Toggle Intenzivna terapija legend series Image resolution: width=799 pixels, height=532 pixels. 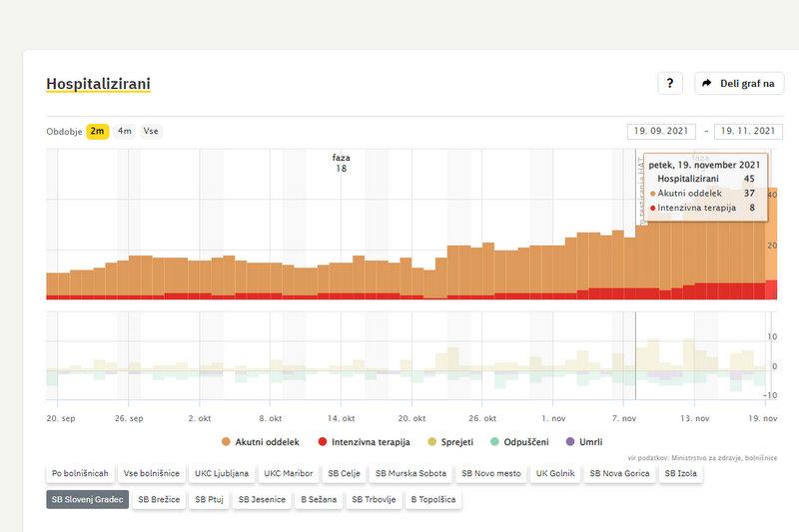click(x=362, y=441)
